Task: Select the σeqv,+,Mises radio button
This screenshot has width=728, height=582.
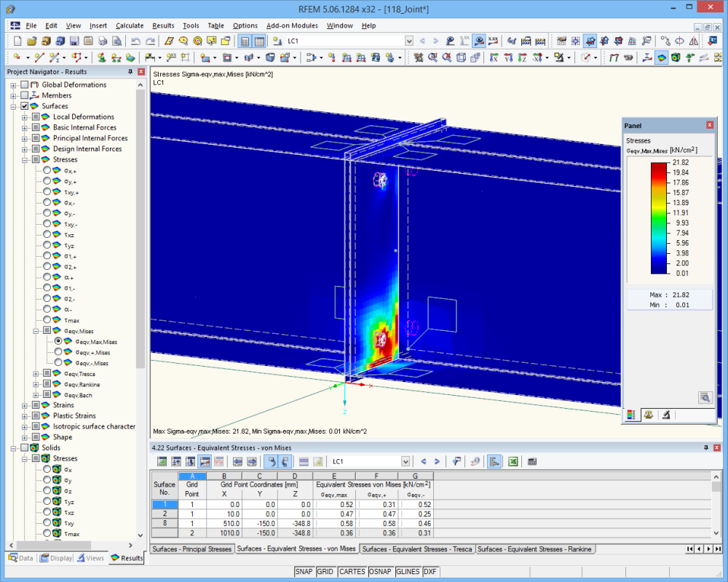Action: coord(58,352)
